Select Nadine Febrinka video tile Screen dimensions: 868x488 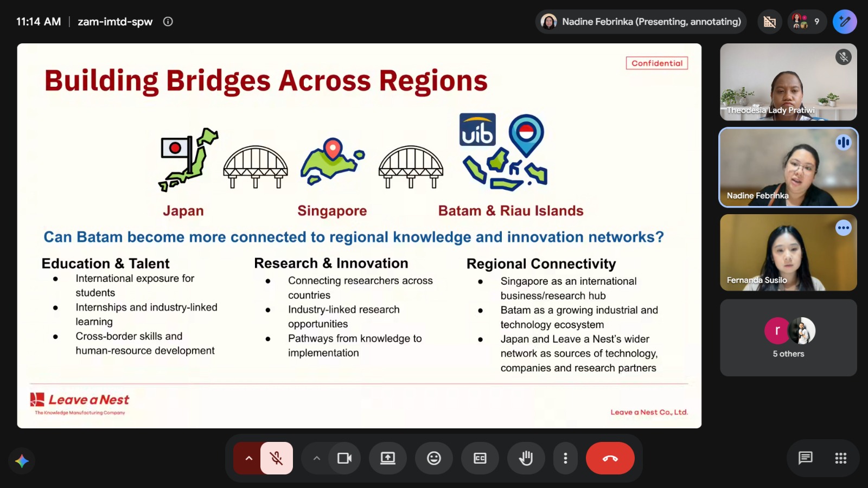pyautogui.click(x=788, y=167)
